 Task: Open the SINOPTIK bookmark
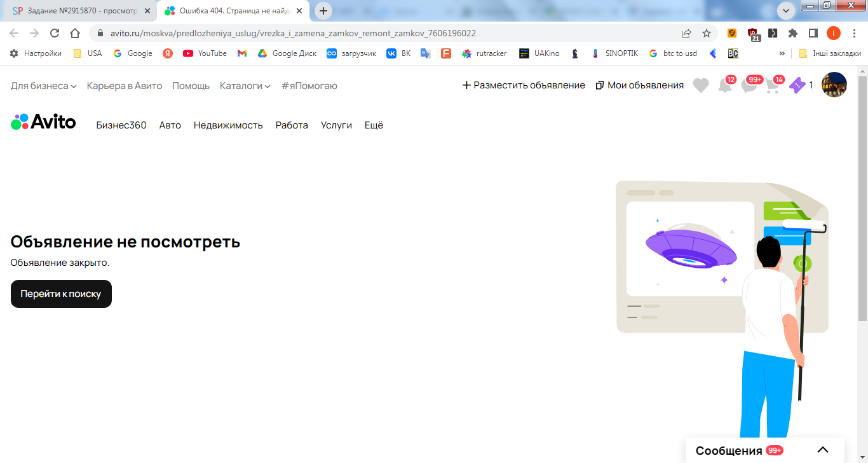click(614, 53)
